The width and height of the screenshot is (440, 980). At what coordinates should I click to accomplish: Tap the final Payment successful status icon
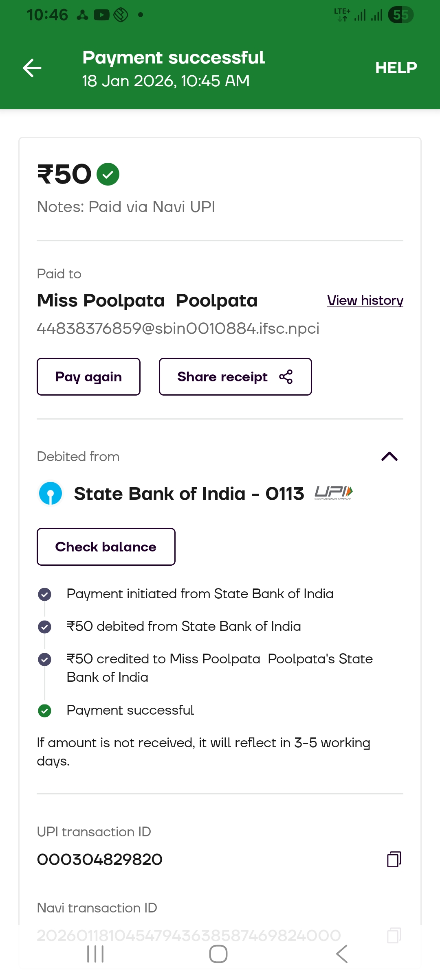[x=45, y=711]
